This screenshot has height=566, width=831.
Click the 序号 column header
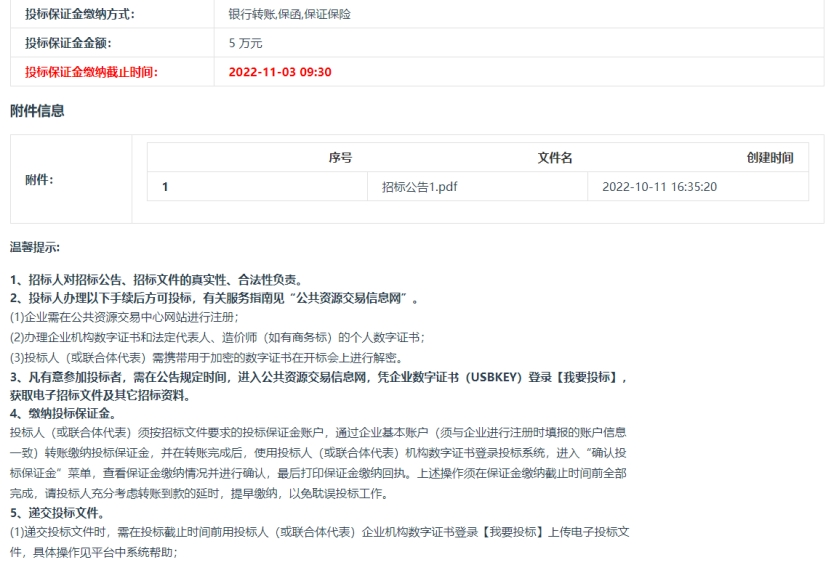point(340,158)
